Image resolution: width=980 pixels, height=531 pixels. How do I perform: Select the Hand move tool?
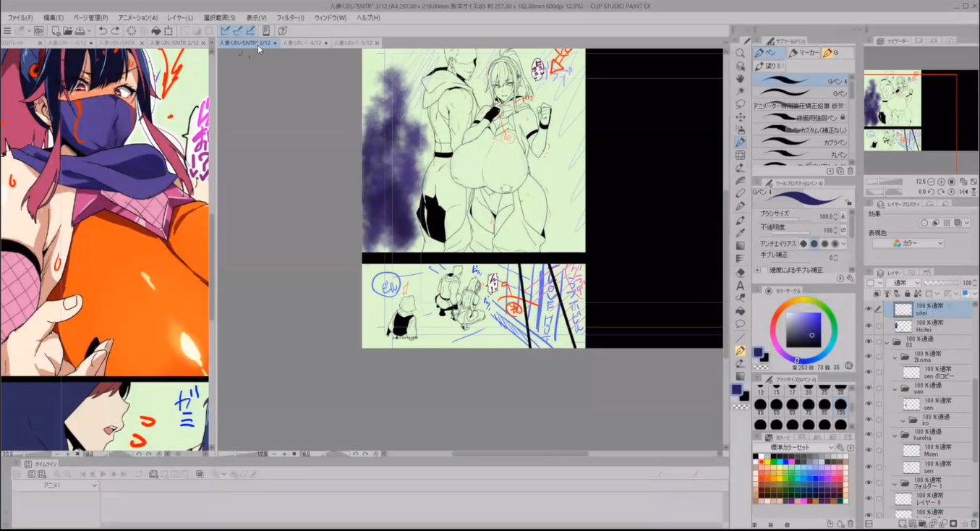point(740,78)
